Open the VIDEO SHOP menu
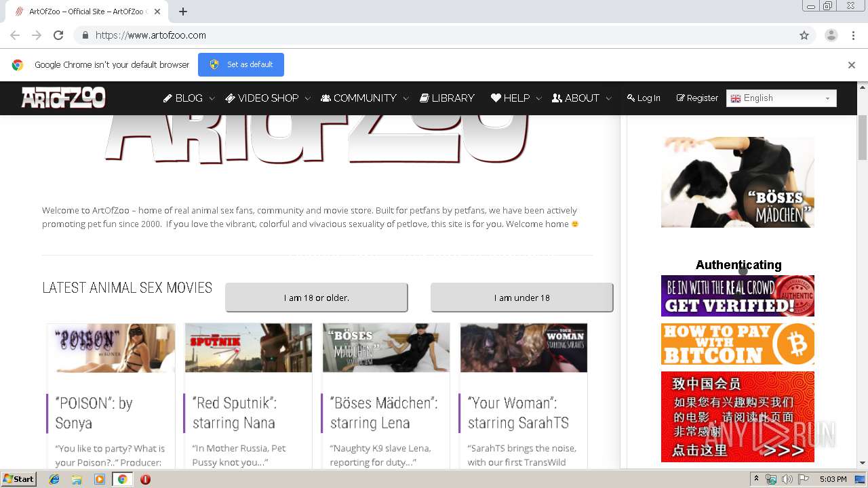The image size is (868, 488). 262,98
